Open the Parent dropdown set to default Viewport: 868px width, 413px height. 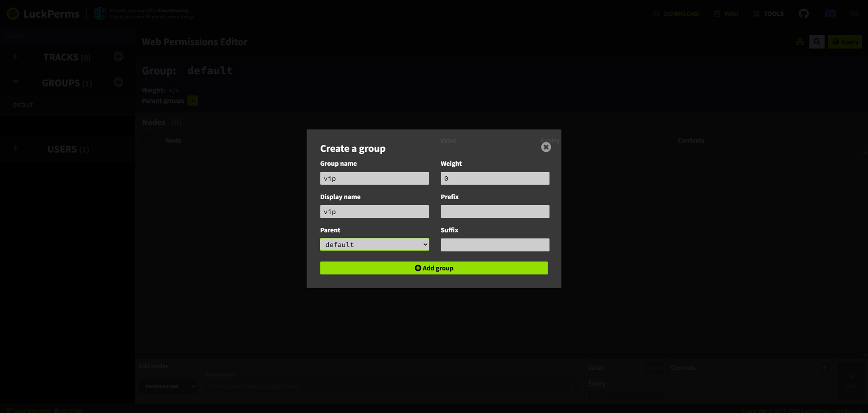(x=374, y=244)
